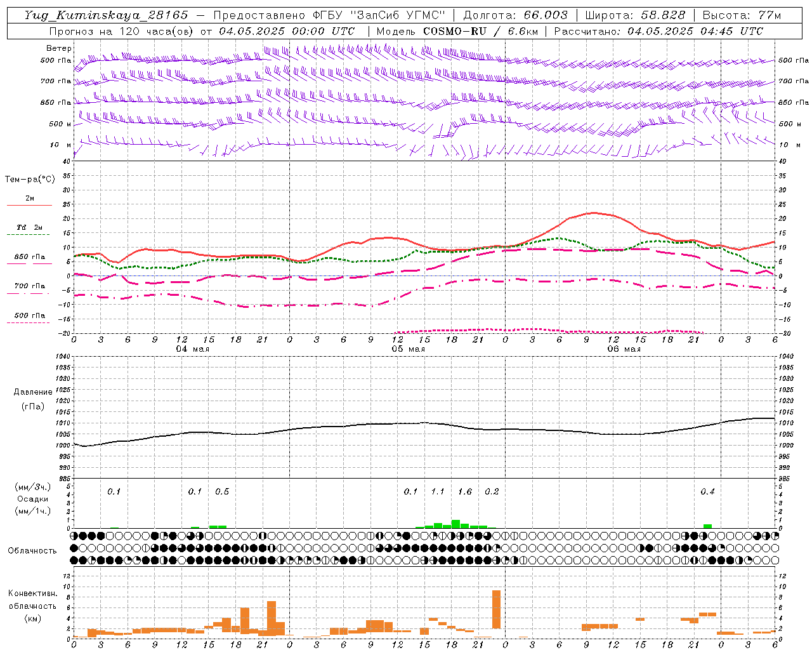
Task: Click the 0.4 precipitation amount value
Action: (x=707, y=492)
